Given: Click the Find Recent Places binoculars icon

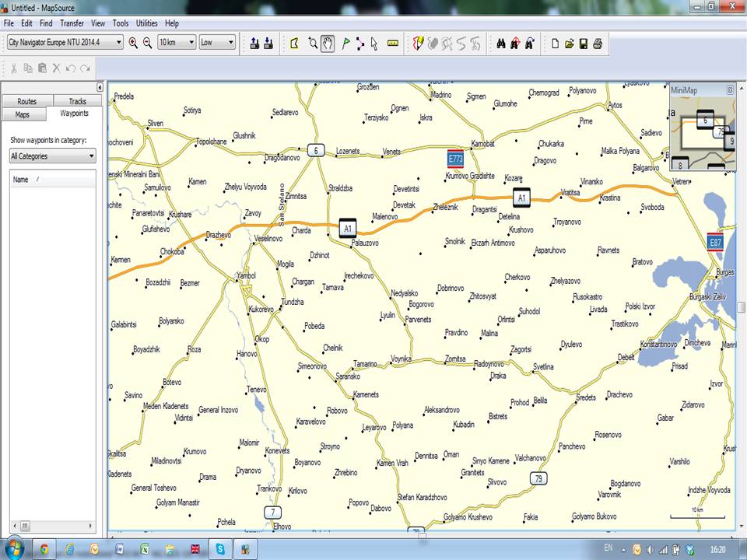Looking at the screenshot, I should 529,44.
